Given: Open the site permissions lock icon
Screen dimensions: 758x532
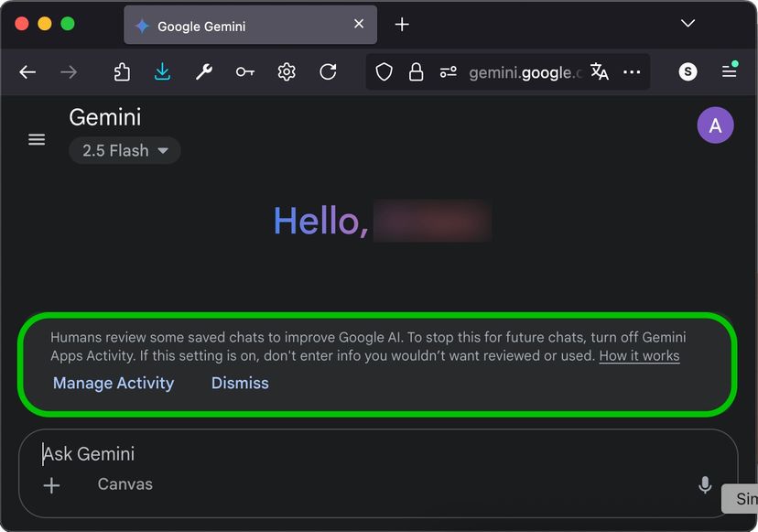Looking at the screenshot, I should (x=417, y=71).
